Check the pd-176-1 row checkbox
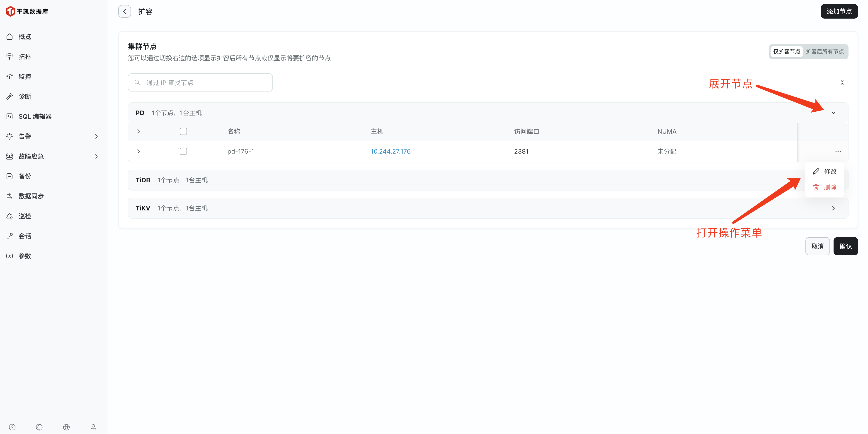 pos(183,151)
